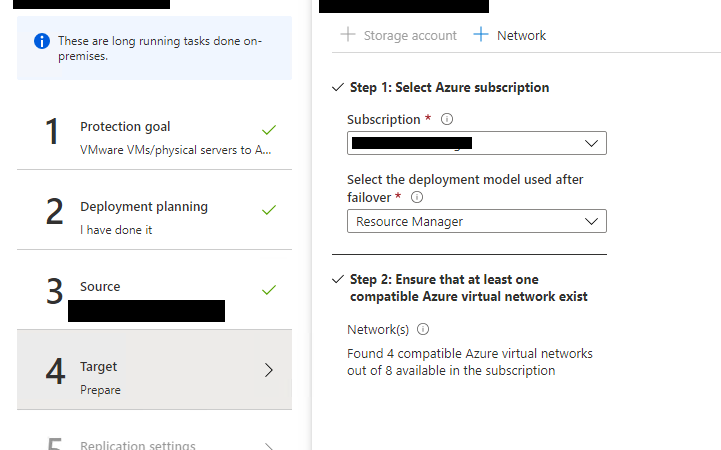Click the info icon beside Network(s)
The height and width of the screenshot is (450, 721).
(x=423, y=330)
